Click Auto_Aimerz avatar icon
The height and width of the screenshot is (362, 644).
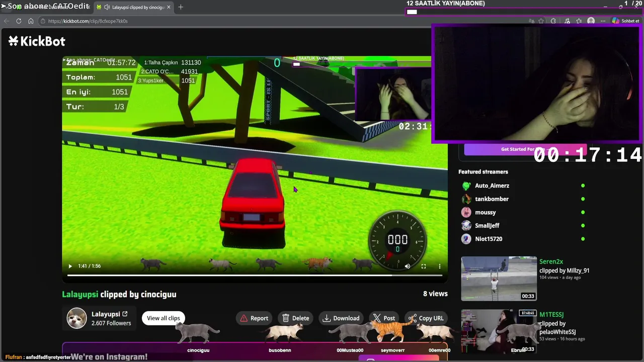pos(466,186)
